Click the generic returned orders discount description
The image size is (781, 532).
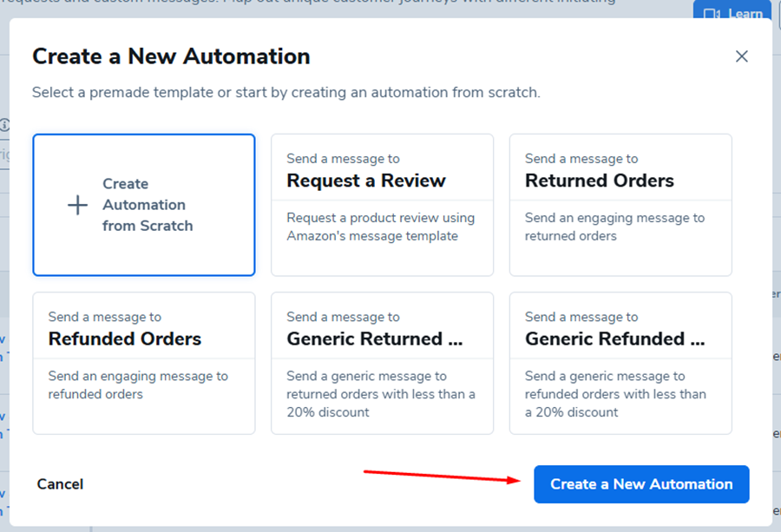click(381, 394)
